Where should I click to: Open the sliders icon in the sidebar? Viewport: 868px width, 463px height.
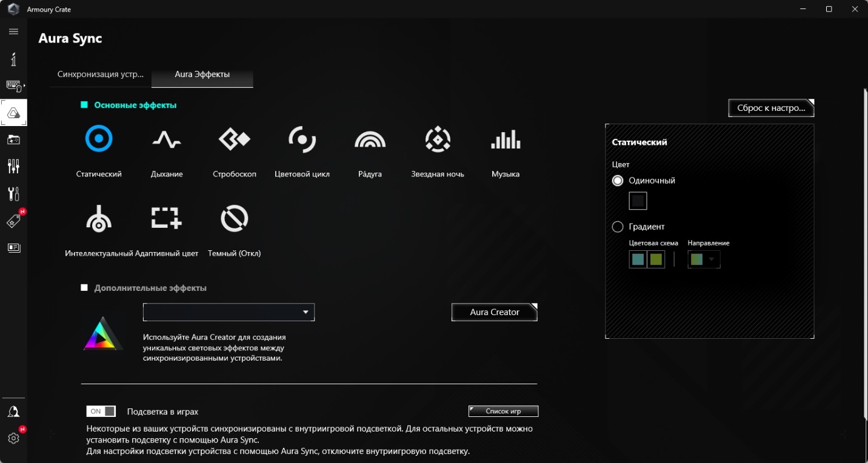(13, 166)
